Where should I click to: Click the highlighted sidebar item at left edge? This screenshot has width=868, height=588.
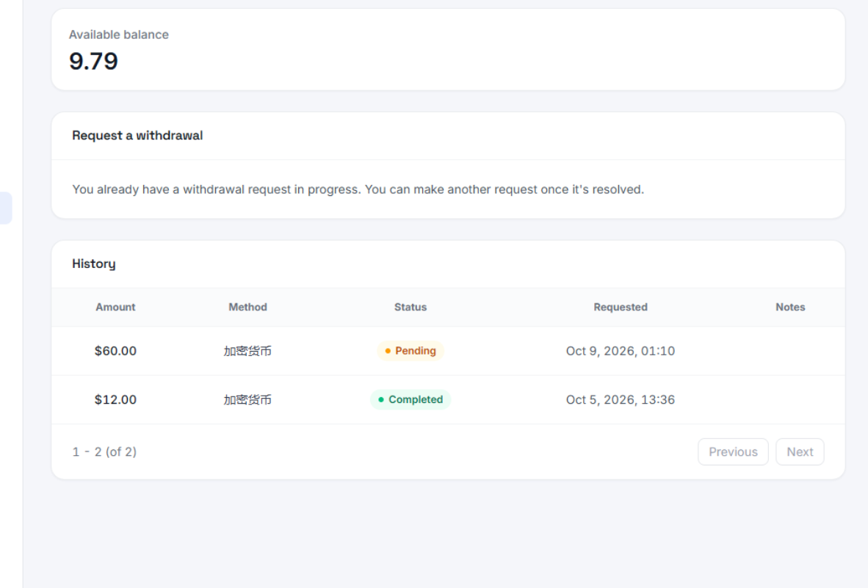click(6, 208)
